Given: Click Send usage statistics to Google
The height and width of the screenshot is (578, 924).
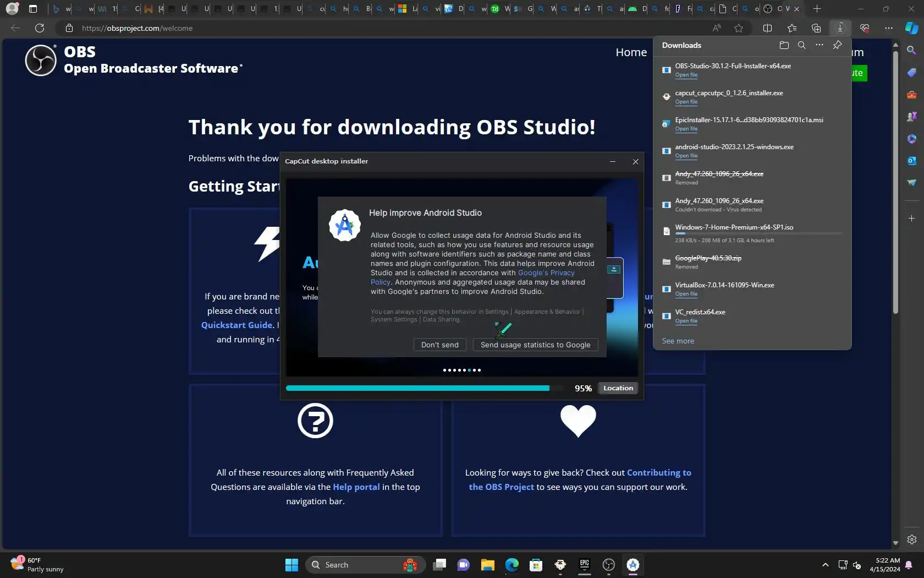Looking at the screenshot, I should [x=535, y=345].
